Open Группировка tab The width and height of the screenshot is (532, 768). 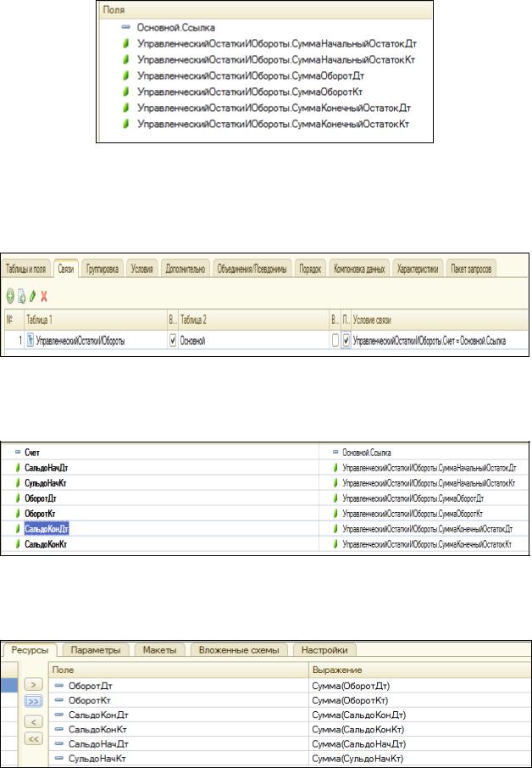103,269
